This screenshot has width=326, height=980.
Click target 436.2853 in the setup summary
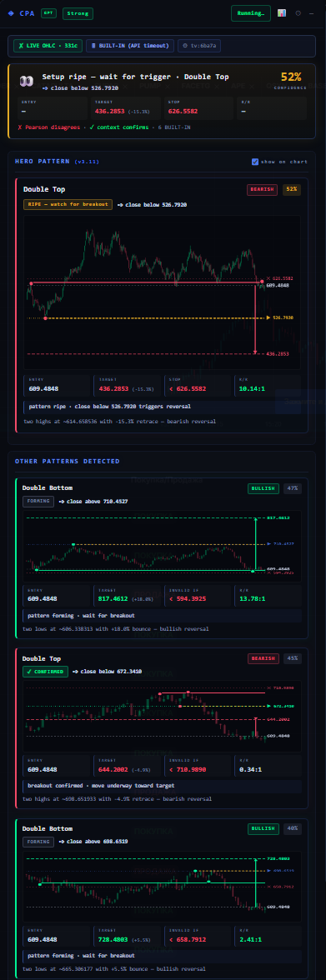click(x=110, y=112)
